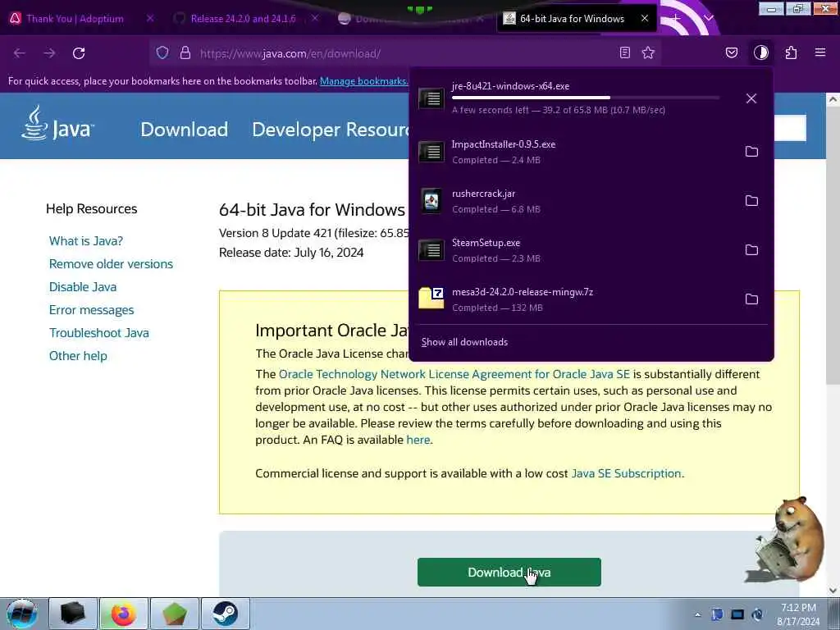This screenshot has width=840, height=630.
Task: Open Remove older versions link
Action: point(111,264)
